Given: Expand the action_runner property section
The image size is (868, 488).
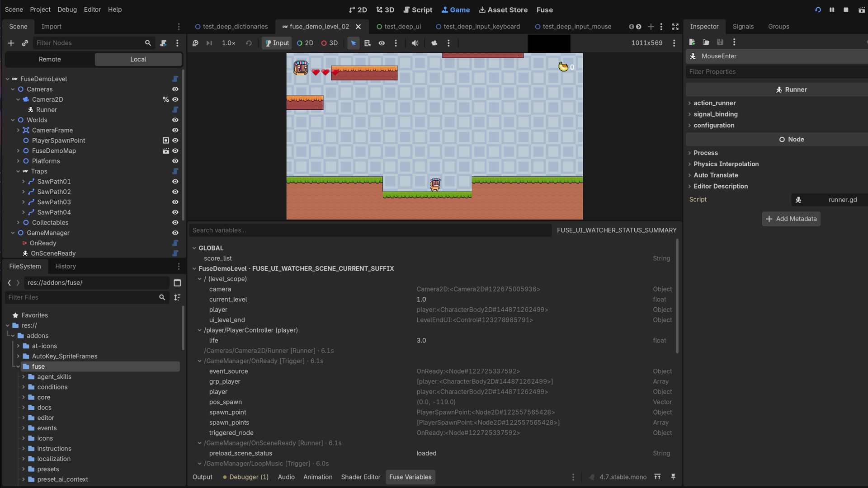Looking at the screenshot, I should click(x=715, y=103).
